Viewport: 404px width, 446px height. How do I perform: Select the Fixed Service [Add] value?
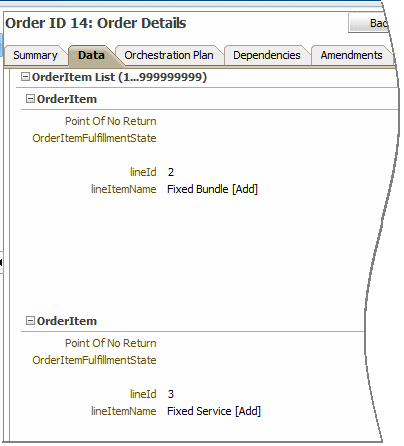click(x=214, y=411)
